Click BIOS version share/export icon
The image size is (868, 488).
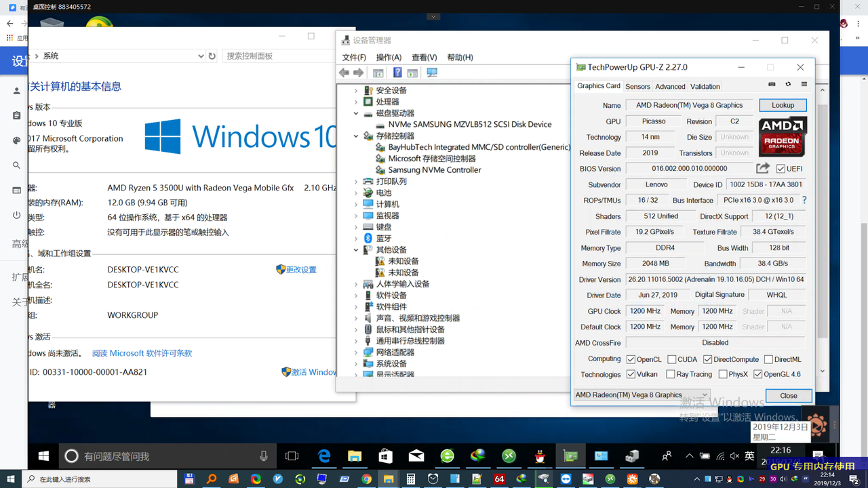[763, 168]
